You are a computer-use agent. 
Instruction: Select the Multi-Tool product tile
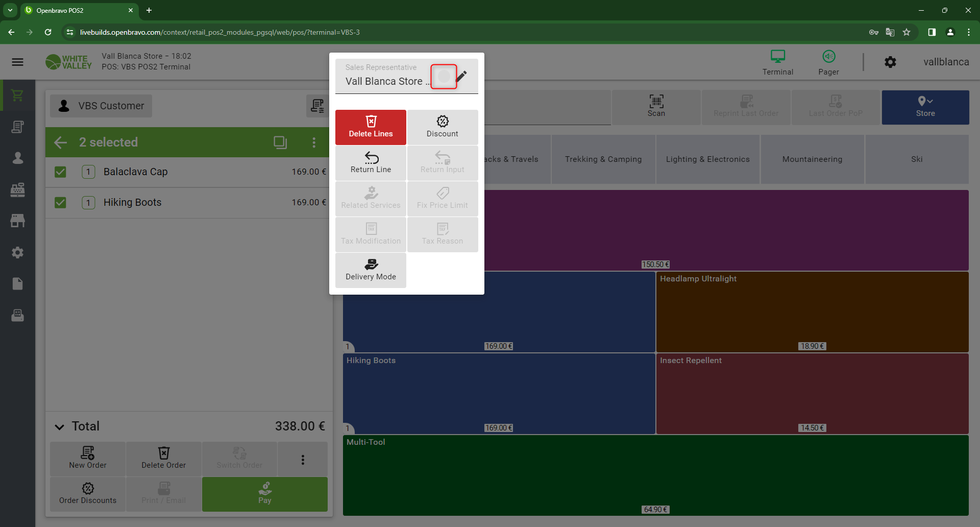point(656,475)
